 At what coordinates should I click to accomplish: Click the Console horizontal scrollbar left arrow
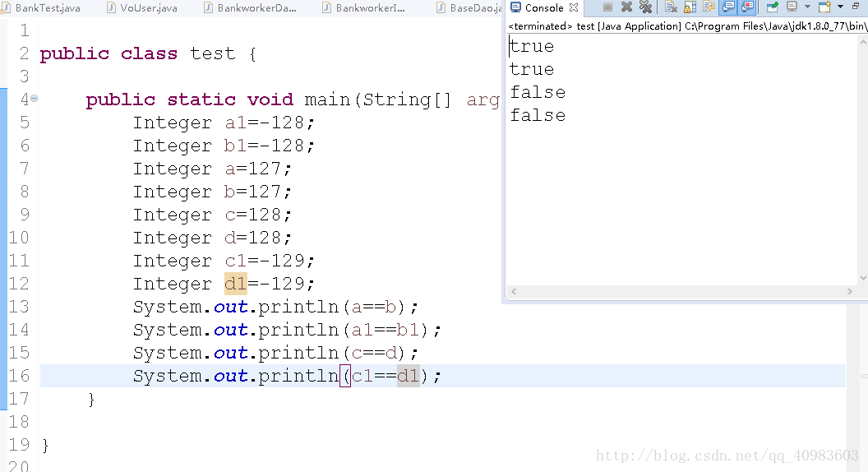(514, 291)
